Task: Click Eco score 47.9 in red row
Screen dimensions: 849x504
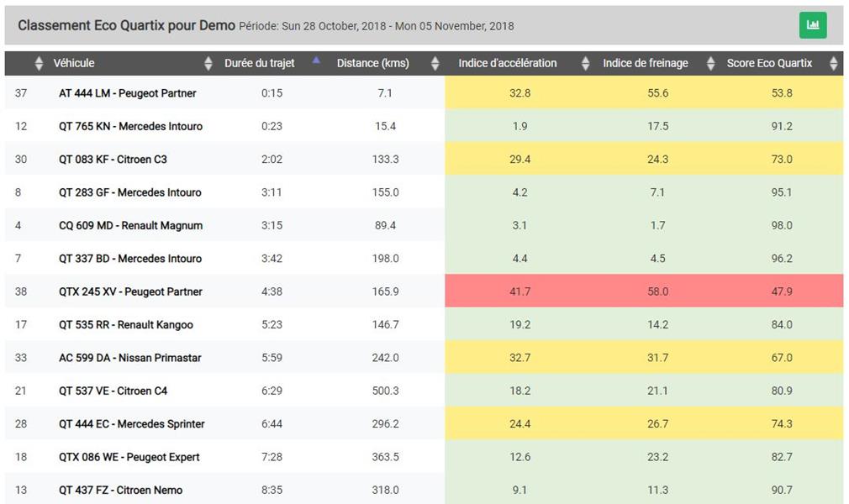Action: pos(782,291)
